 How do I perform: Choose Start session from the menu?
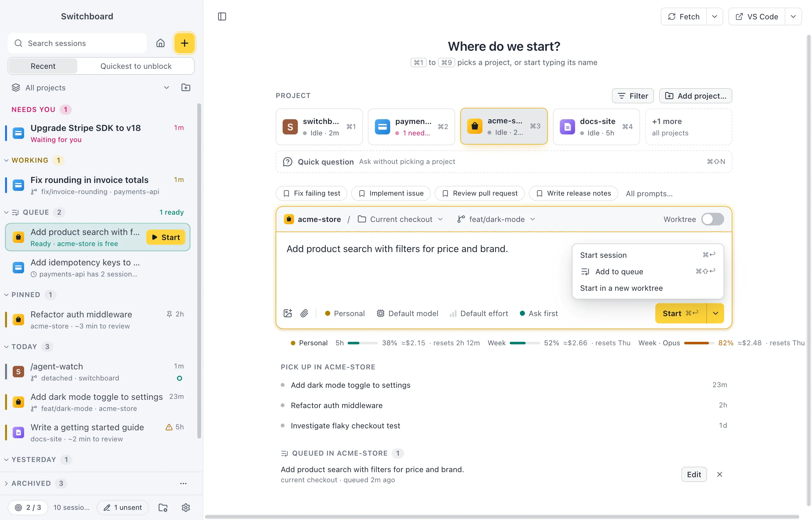tap(647, 255)
